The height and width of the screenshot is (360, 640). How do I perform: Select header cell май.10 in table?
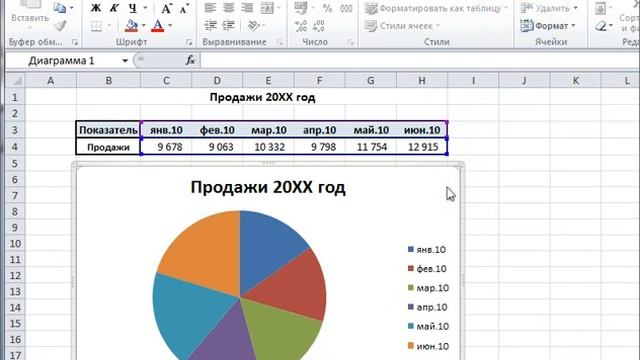tap(371, 130)
